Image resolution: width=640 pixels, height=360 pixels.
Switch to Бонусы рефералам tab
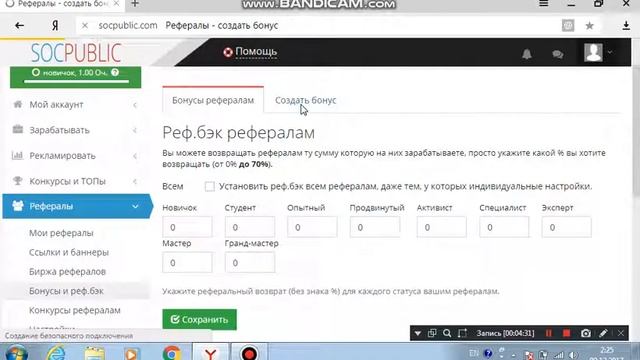[x=213, y=100]
